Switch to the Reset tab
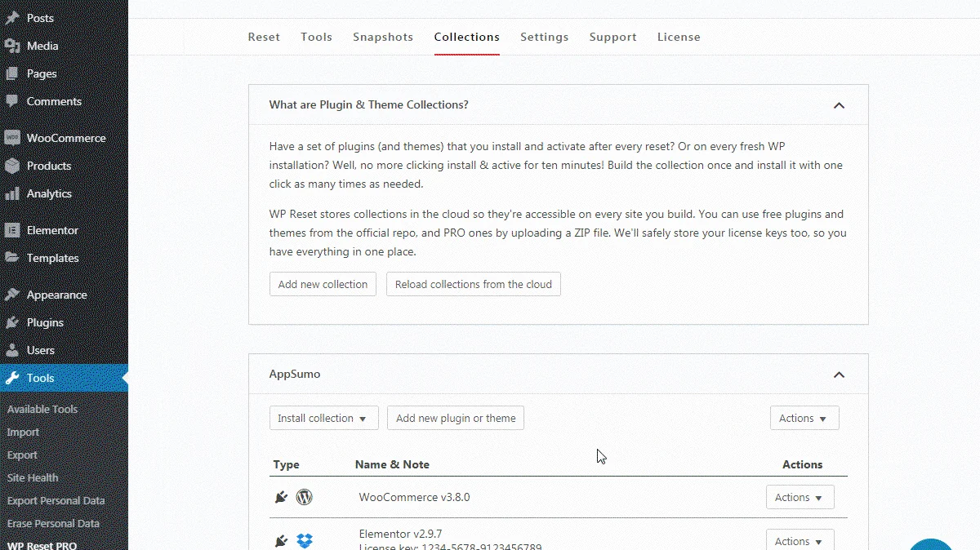Viewport: 980px width, 550px height. tap(264, 37)
